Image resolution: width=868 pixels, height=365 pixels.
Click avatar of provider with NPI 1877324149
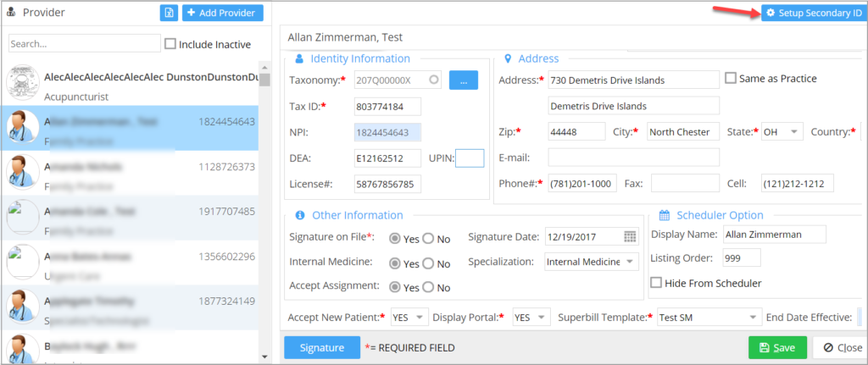22,305
